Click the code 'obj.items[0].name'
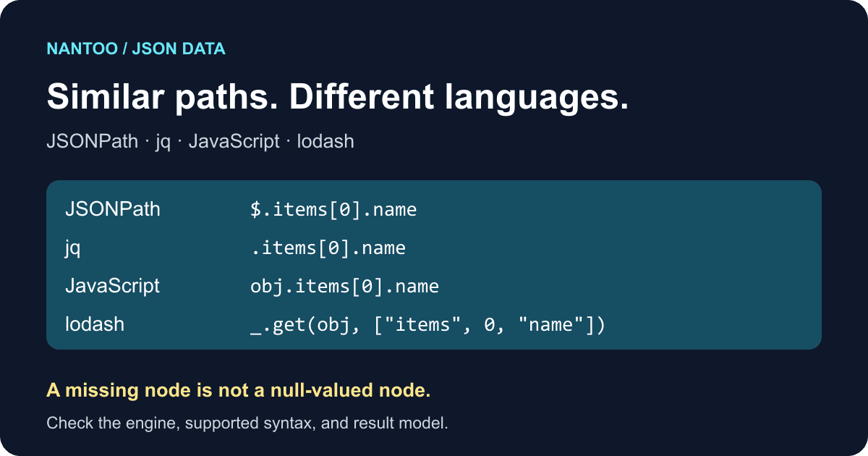 point(344,287)
